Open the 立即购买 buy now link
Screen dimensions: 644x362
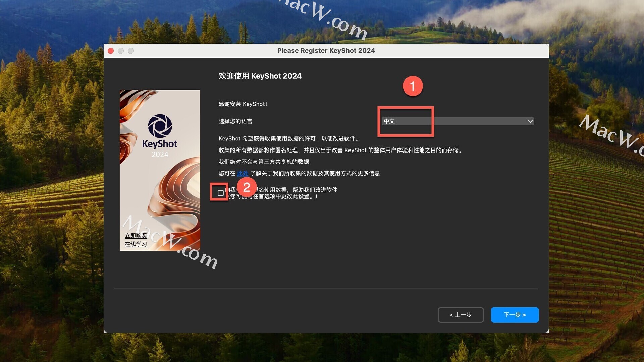pos(136,236)
